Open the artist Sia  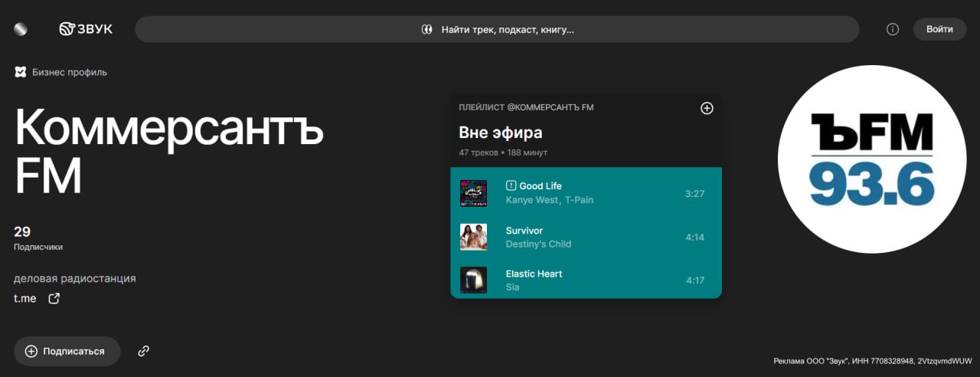(512, 287)
